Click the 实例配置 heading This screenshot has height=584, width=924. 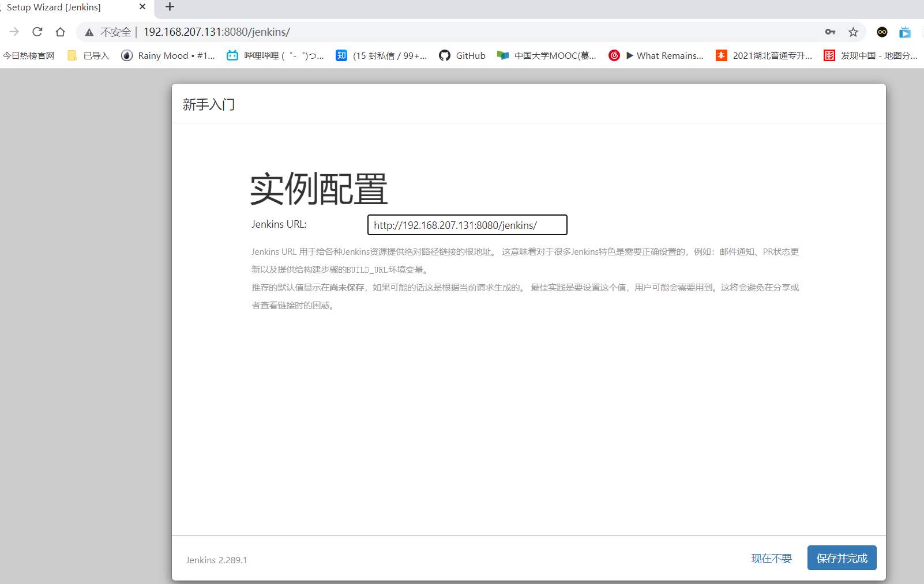coord(319,189)
